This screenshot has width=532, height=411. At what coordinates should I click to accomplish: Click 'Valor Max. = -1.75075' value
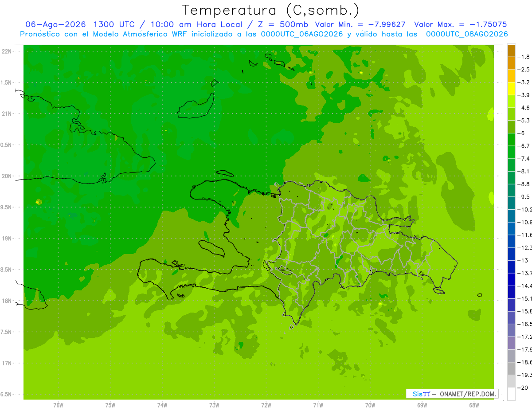coord(460,24)
